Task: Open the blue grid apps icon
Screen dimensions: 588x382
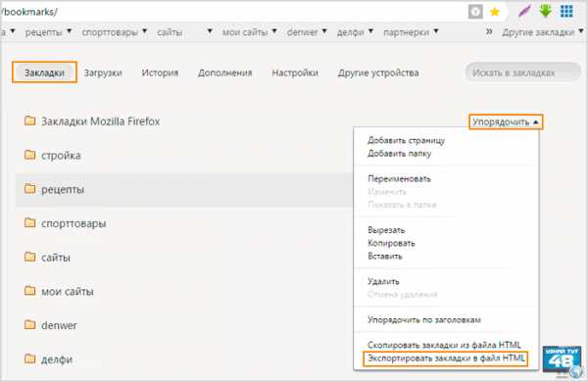Action: coord(566,11)
